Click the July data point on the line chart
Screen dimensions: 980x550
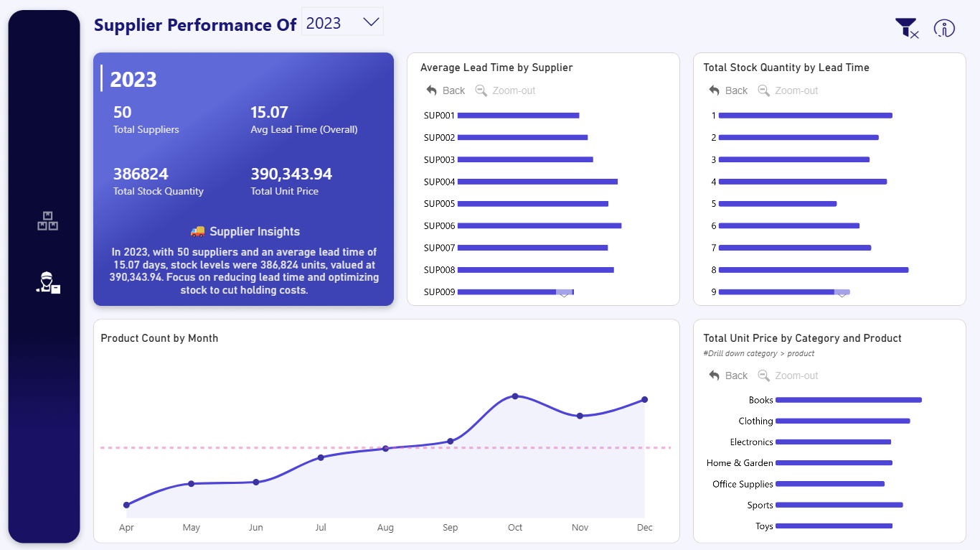pos(321,457)
